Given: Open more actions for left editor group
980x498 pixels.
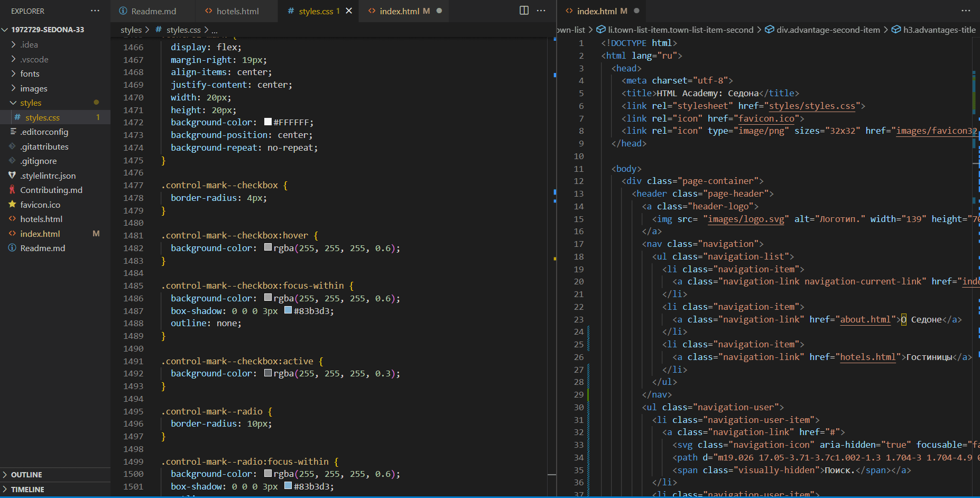Looking at the screenshot, I should (x=541, y=11).
